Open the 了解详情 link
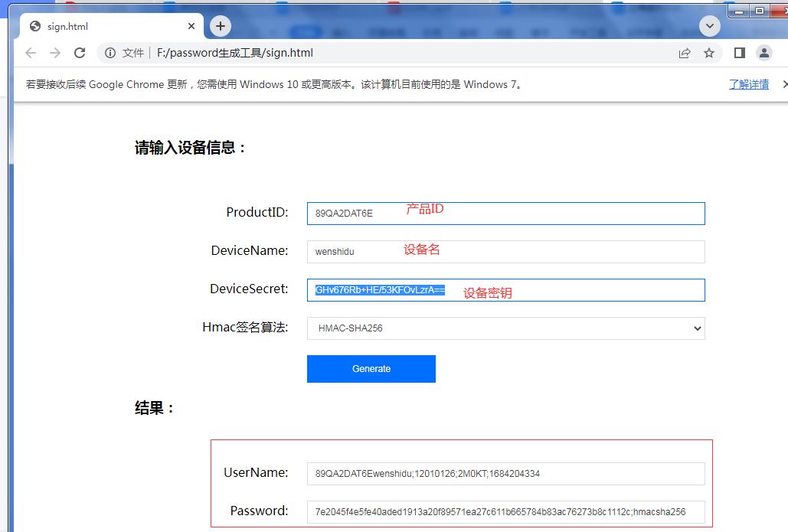Screen dimensions: 788x532 click(748, 84)
